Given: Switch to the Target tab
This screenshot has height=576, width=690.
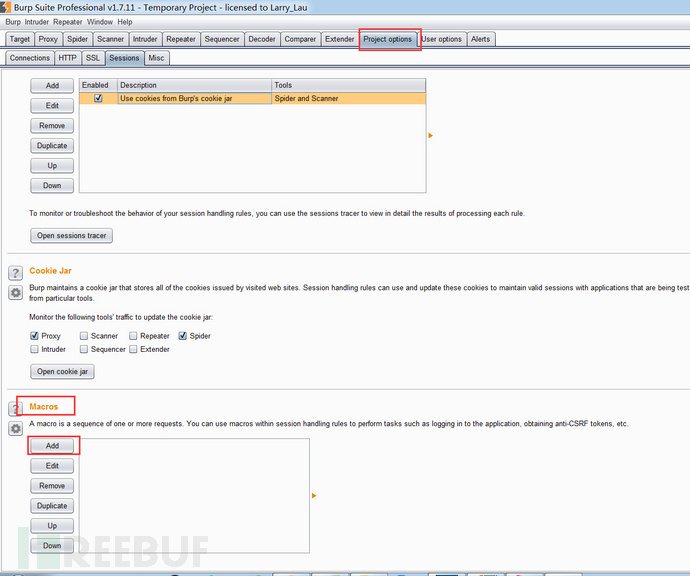Looking at the screenshot, I should coord(20,39).
